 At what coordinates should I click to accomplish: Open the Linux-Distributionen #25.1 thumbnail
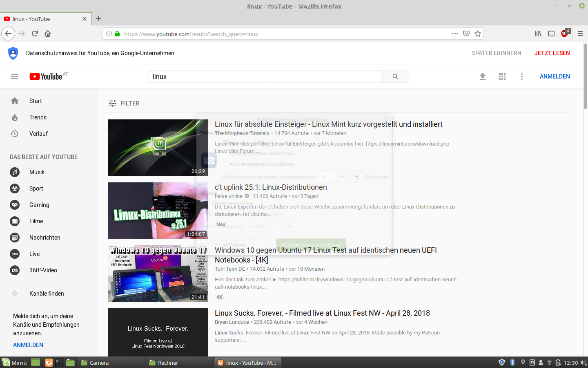click(x=158, y=211)
